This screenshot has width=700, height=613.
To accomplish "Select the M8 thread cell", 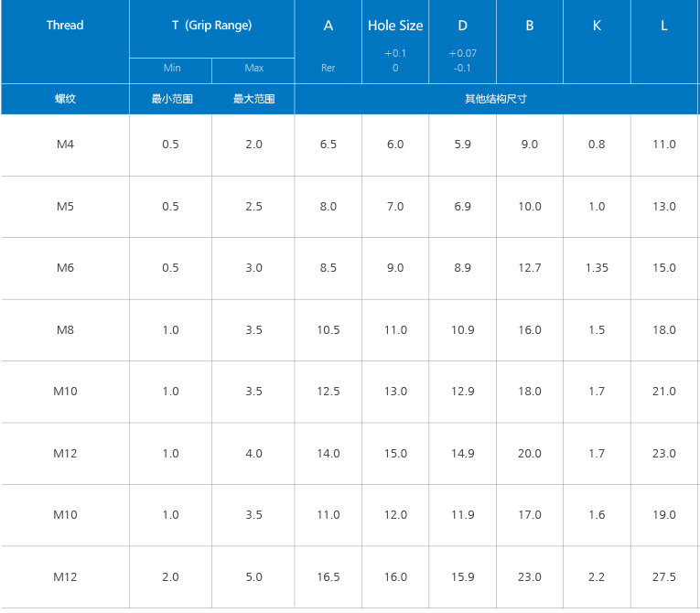I will tap(65, 330).
